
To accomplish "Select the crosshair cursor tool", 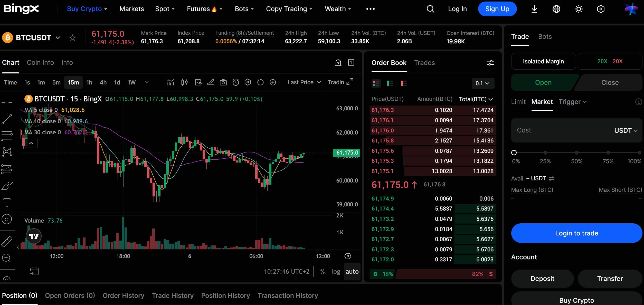I will [7, 103].
